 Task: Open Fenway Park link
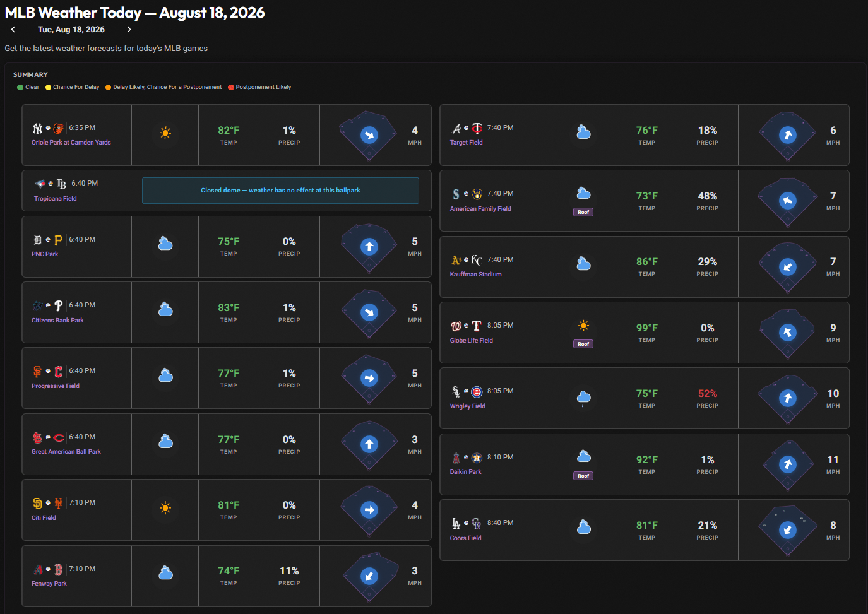pos(49,584)
